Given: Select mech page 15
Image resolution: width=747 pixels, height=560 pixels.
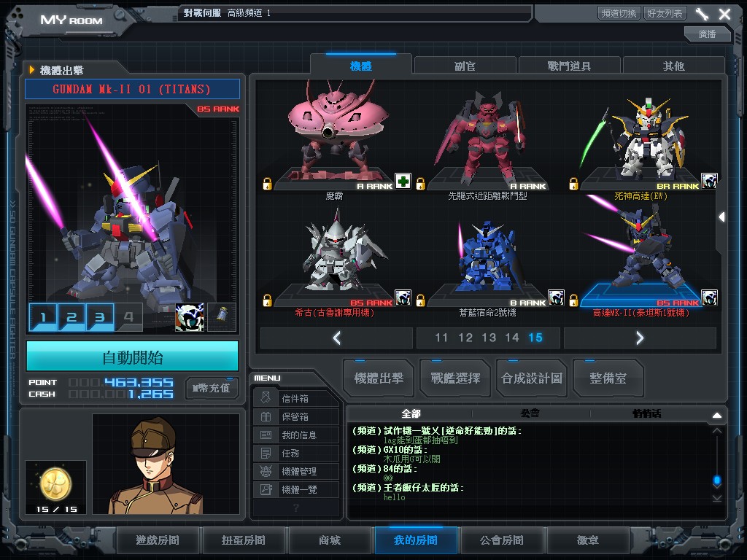Looking at the screenshot, I should pyautogui.click(x=535, y=338).
